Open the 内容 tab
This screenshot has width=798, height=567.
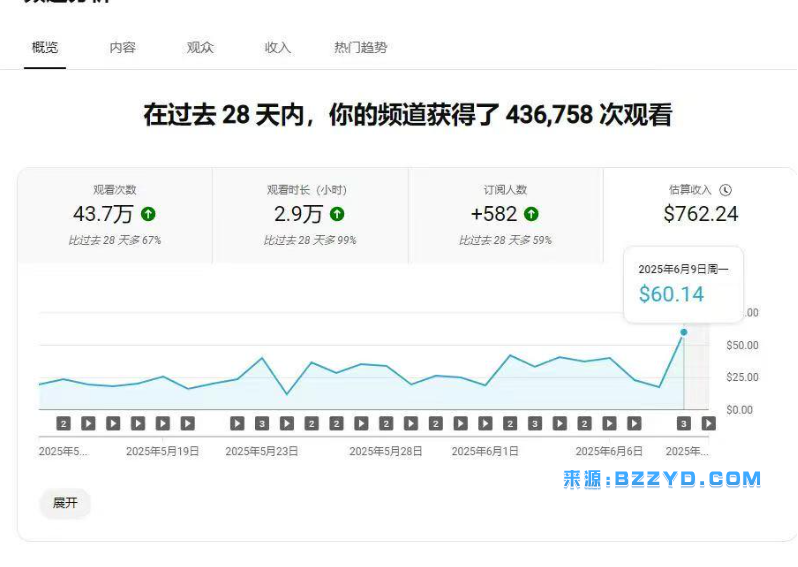122,47
